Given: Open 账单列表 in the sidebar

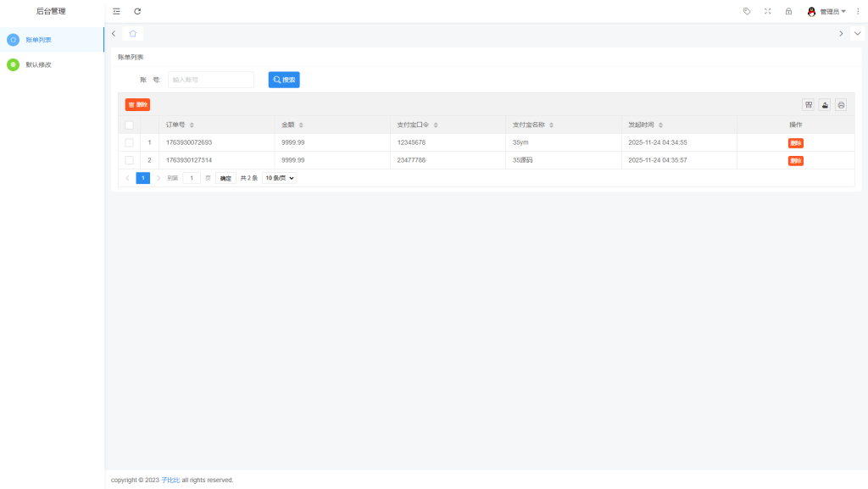Looking at the screenshot, I should coord(38,40).
